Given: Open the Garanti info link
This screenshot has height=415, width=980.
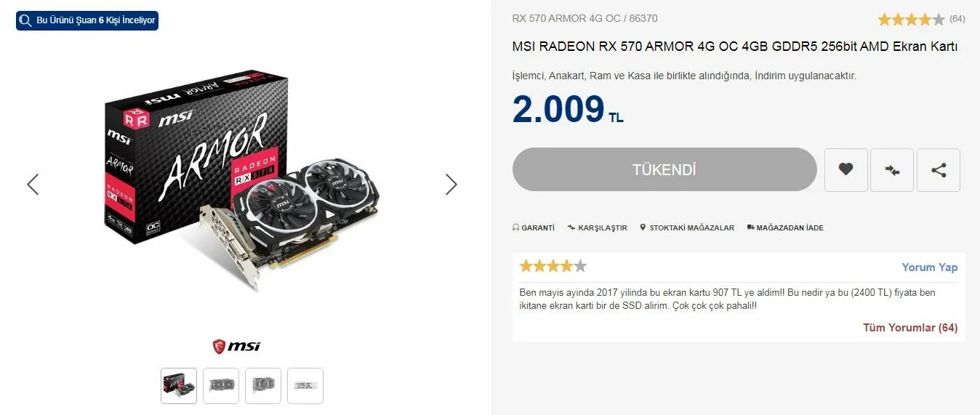Looking at the screenshot, I should coord(534,227).
